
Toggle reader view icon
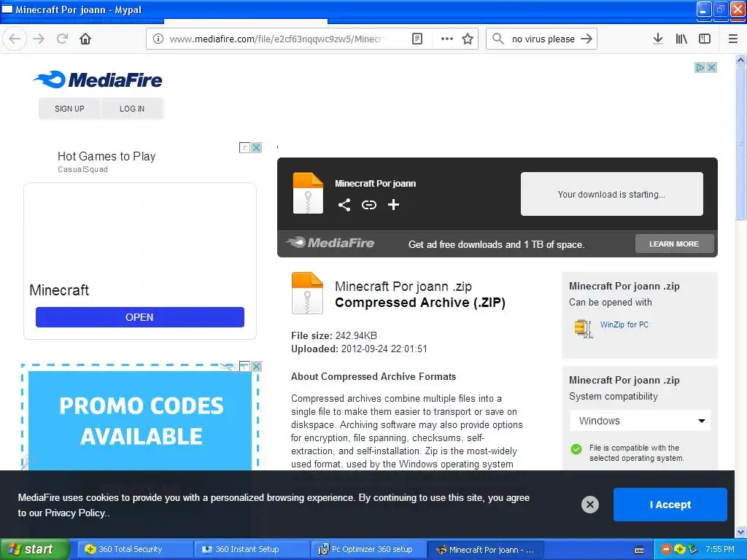417,39
